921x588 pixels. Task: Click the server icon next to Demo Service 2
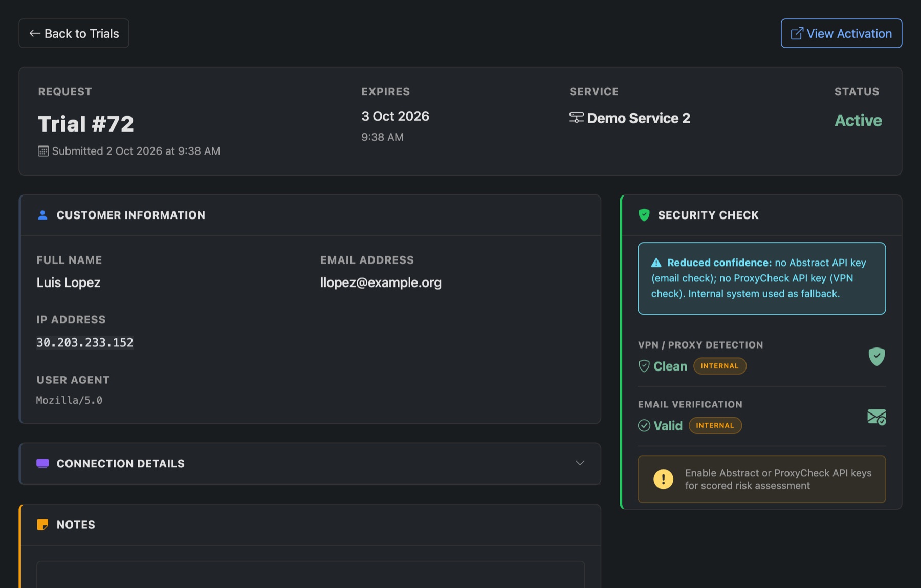point(576,118)
